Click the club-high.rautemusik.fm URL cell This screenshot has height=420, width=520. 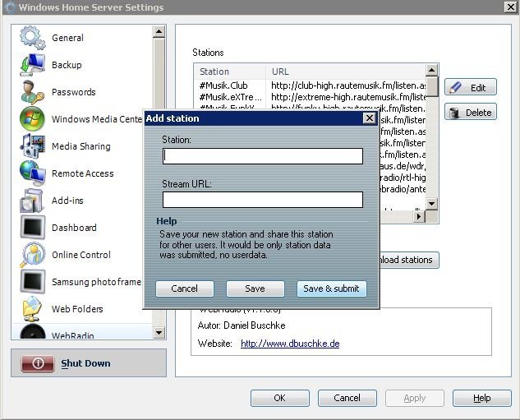click(x=348, y=85)
